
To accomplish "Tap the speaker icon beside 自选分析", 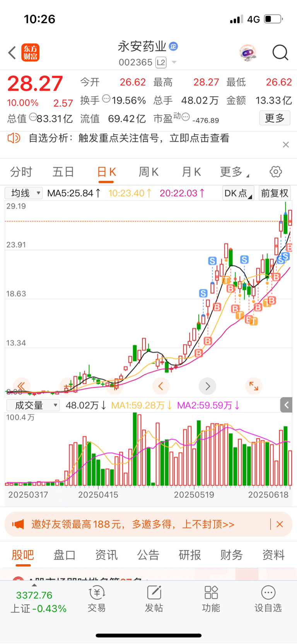I will pyautogui.click(x=14, y=138).
